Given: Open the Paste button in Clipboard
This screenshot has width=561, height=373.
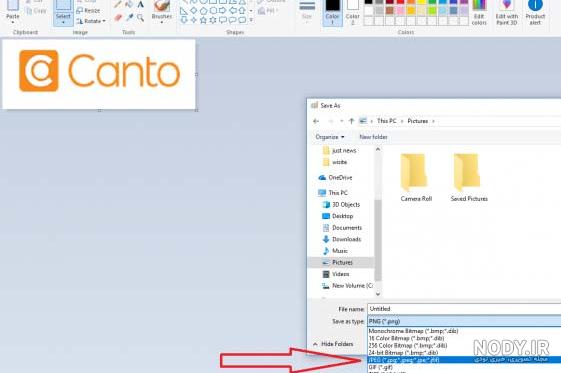Looking at the screenshot, I should (x=13, y=13).
